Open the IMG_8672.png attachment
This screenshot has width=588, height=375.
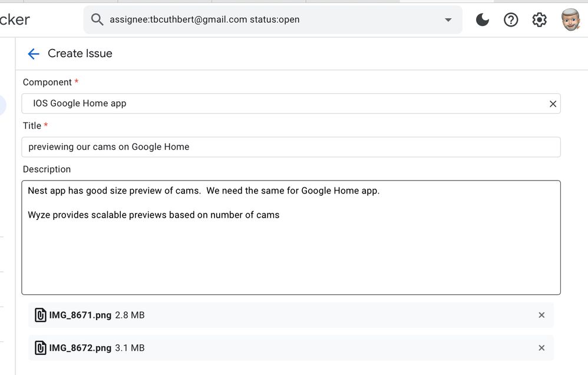click(x=80, y=348)
